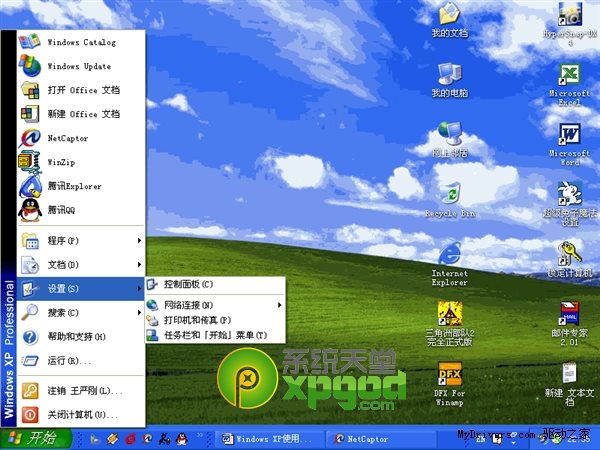This screenshot has height=450, width=600.
Task: Select the Microsoft Excel desktop shortcut
Action: (569, 75)
